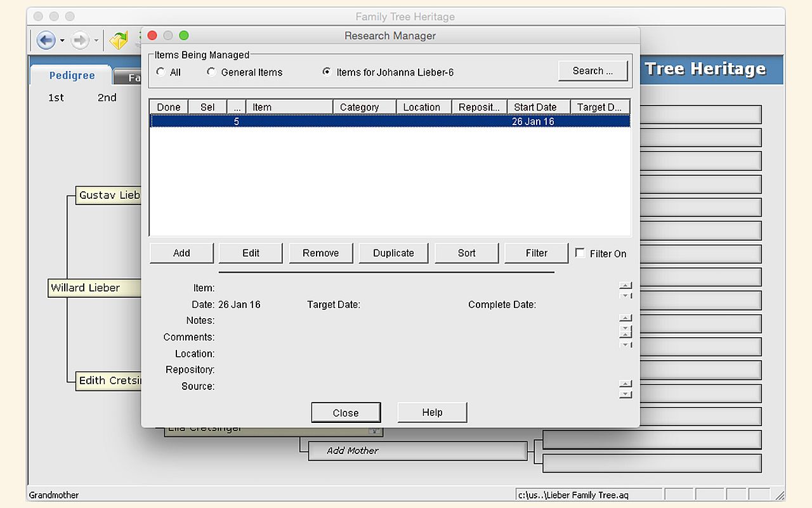Open the Forward history dropdown arrow
The image size is (812, 508).
[x=96, y=41]
